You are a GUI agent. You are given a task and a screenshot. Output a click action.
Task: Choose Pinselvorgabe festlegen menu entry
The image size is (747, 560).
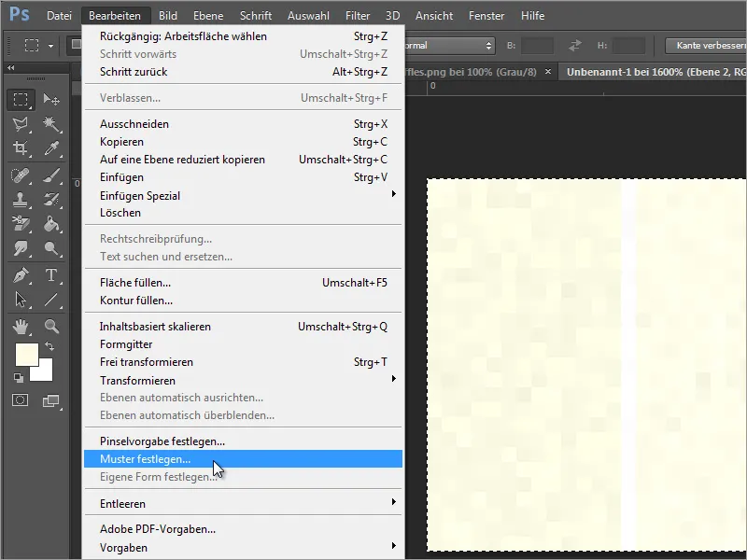[243, 441]
